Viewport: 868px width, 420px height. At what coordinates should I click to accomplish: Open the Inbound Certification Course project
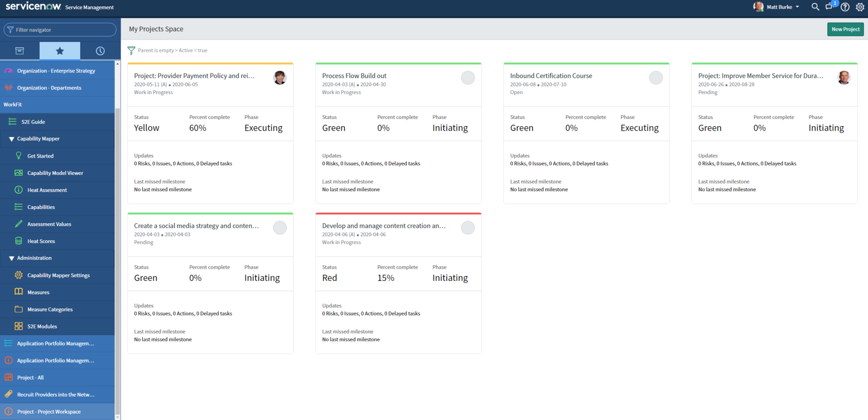pyautogui.click(x=551, y=76)
